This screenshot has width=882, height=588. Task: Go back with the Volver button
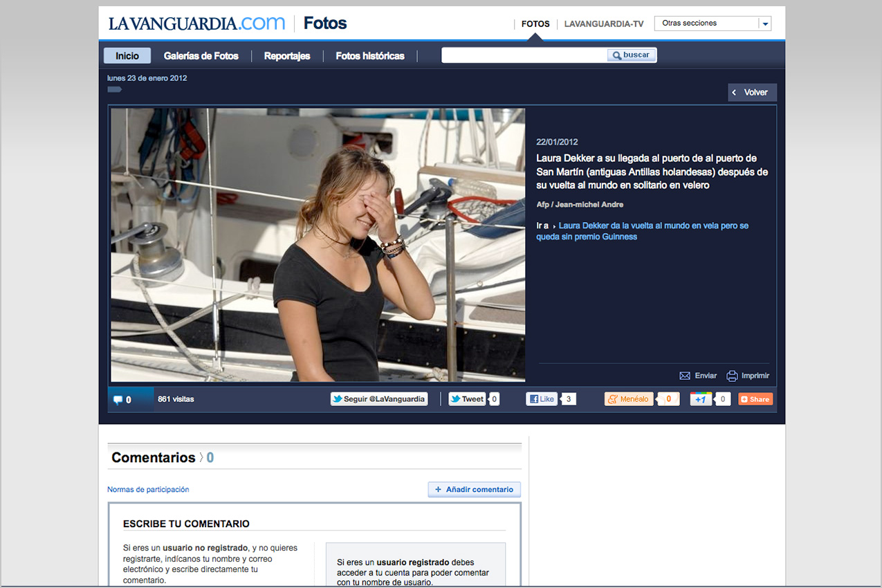(752, 93)
